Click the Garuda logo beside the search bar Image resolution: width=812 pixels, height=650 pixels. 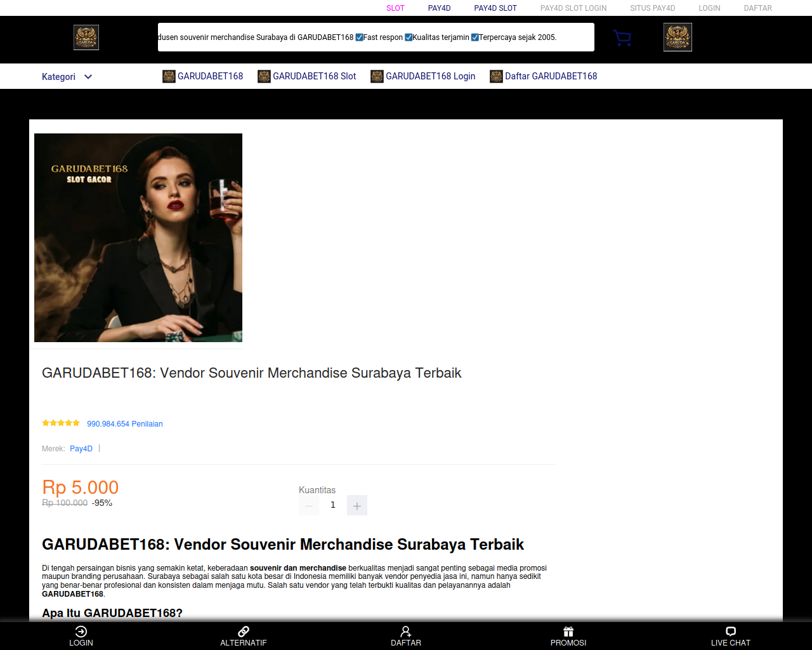[86, 37]
